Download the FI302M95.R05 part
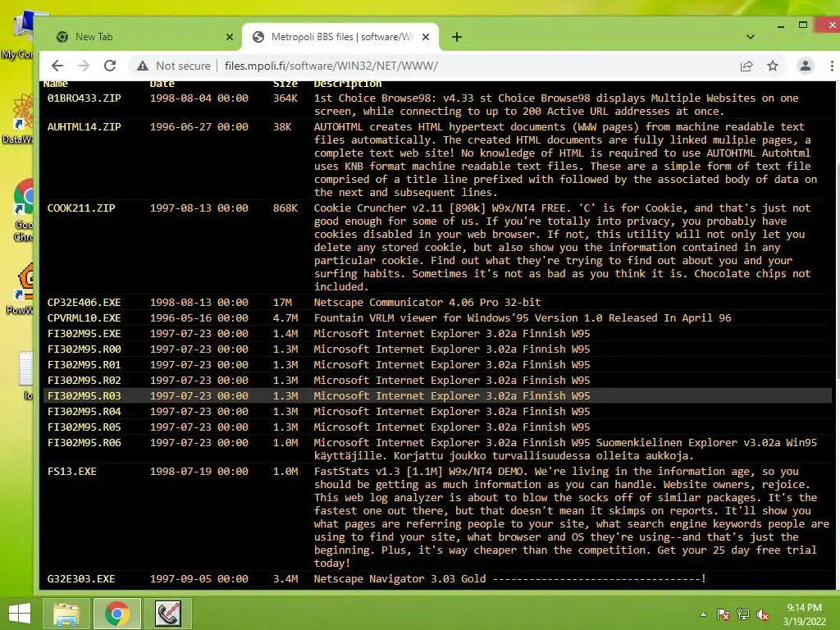This screenshot has width=840, height=630. [x=84, y=427]
